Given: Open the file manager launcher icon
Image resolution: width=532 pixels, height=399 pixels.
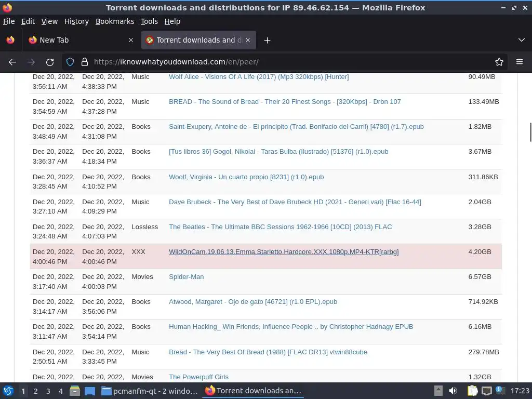Looking at the screenshot, I should 75,391.
